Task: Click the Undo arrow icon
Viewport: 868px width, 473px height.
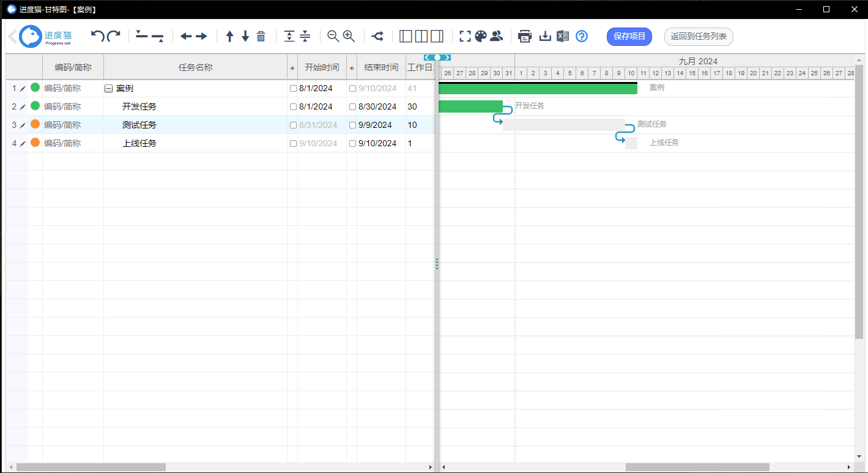Action: (x=97, y=36)
